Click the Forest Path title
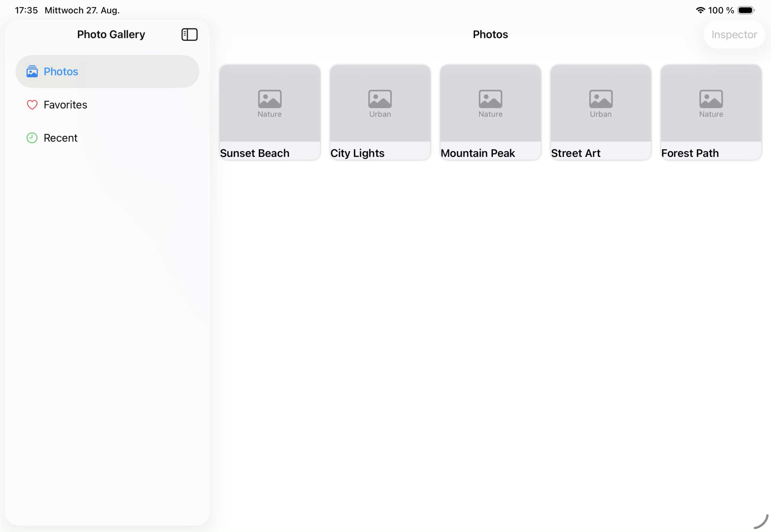 coord(690,153)
